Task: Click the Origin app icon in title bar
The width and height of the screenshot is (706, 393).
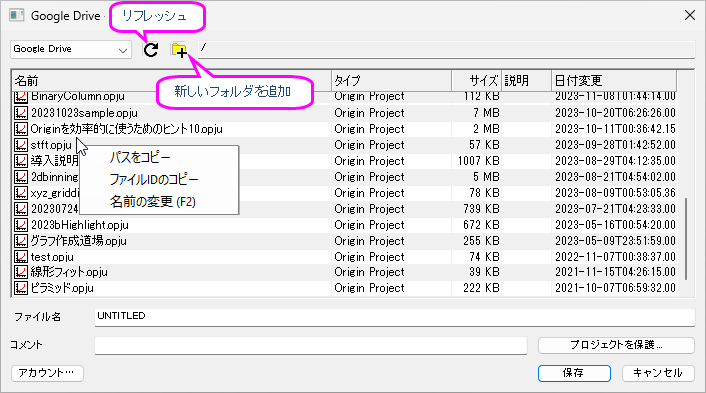Action: click(17, 15)
